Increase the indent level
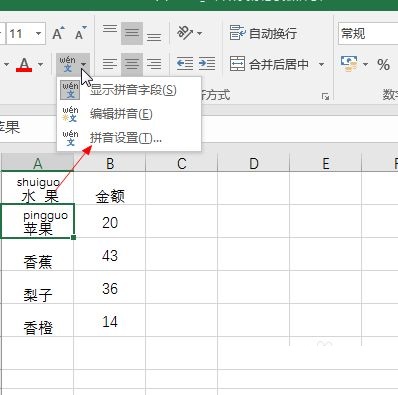Screen dimensions: 398x395 pyautogui.click(x=207, y=64)
